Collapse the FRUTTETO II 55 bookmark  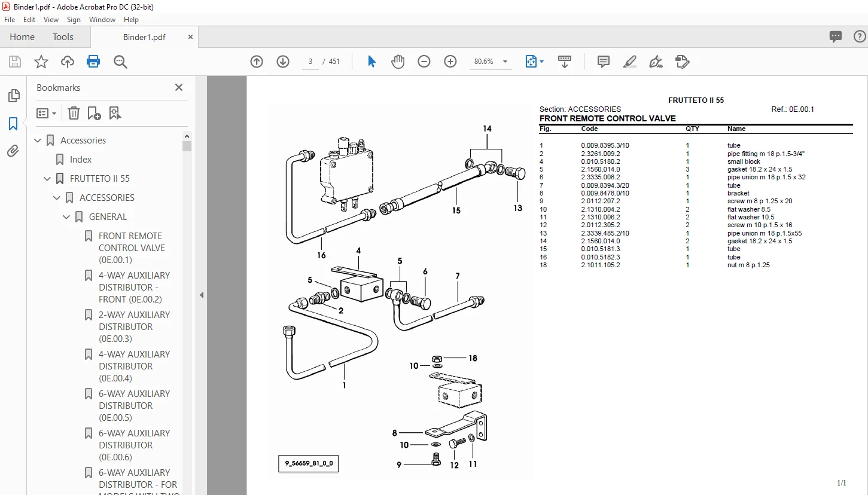(48, 179)
